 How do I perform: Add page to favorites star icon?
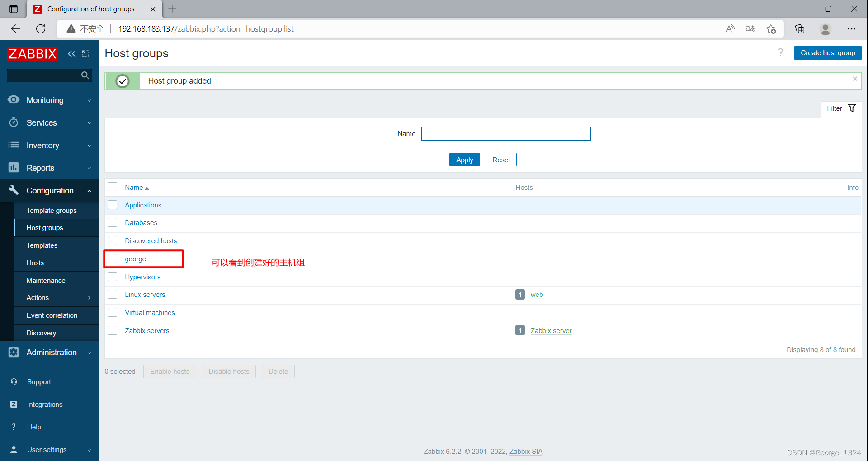pos(771,29)
